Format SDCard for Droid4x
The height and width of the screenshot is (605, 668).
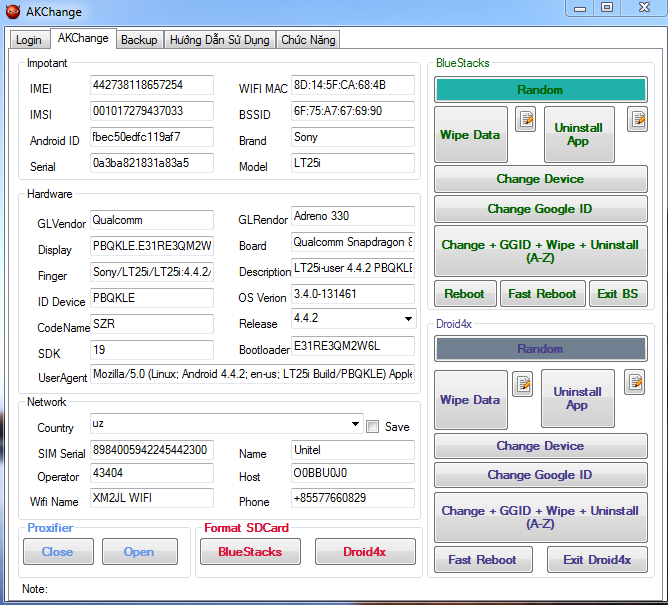[365, 552]
